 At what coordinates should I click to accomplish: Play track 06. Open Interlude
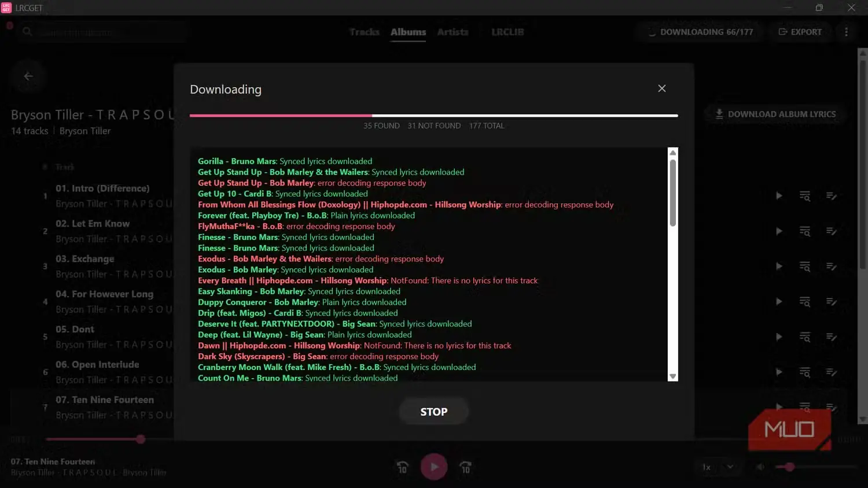(x=779, y=372)
